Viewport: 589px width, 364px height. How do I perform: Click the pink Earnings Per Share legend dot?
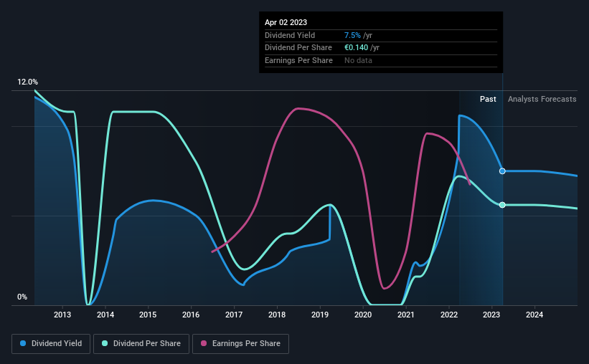tap(204, 343)
